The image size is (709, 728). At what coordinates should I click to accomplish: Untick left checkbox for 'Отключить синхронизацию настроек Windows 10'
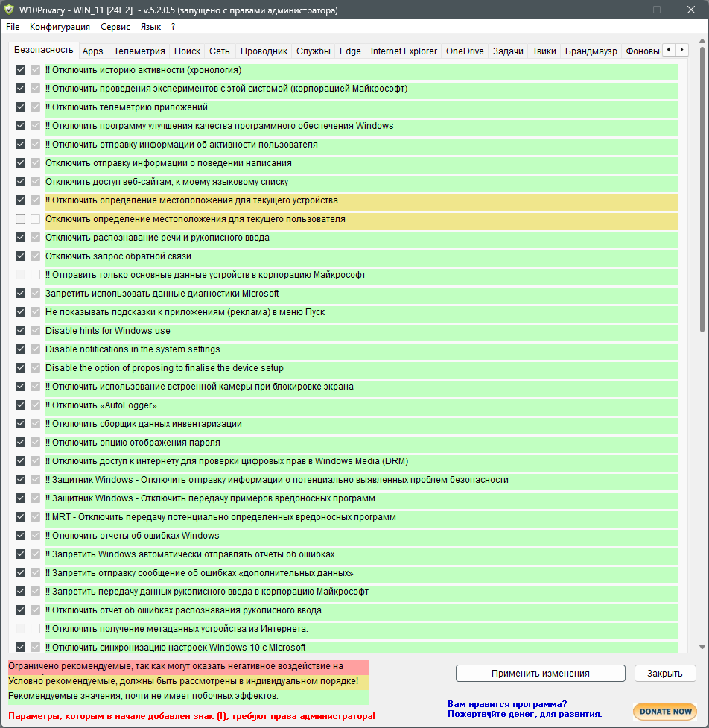20,647
